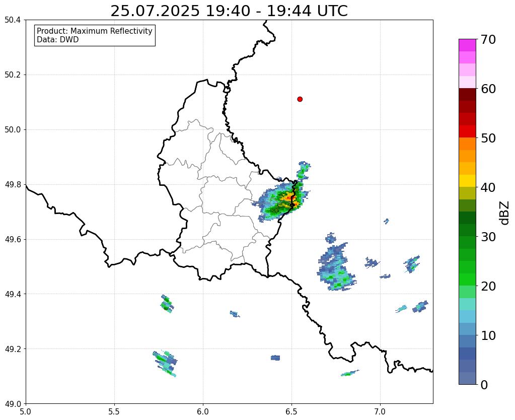Click the colorbar tick label 30

(x=488, y=237)
